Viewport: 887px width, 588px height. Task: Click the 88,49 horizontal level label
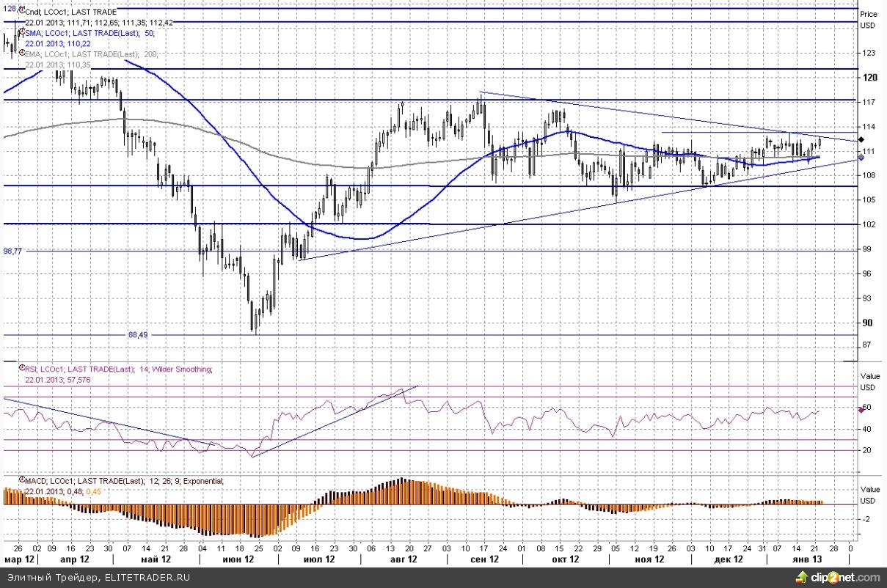pyautogui.click(x=137, y=335)
